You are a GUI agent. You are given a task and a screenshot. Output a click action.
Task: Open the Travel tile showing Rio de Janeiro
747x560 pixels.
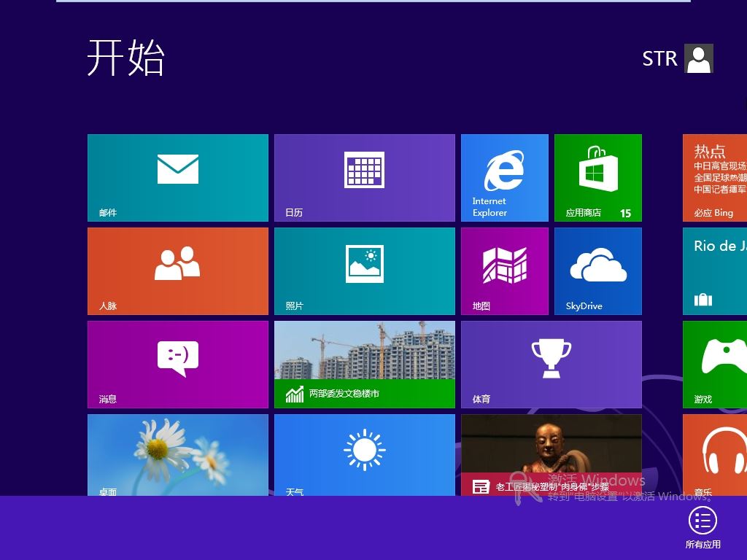tap(715, 271)
